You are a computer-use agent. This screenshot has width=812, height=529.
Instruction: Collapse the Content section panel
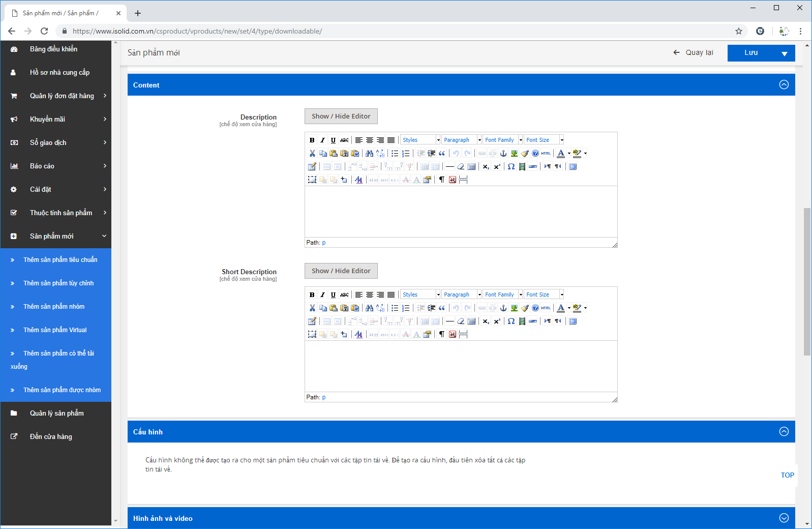click(784, 85)
